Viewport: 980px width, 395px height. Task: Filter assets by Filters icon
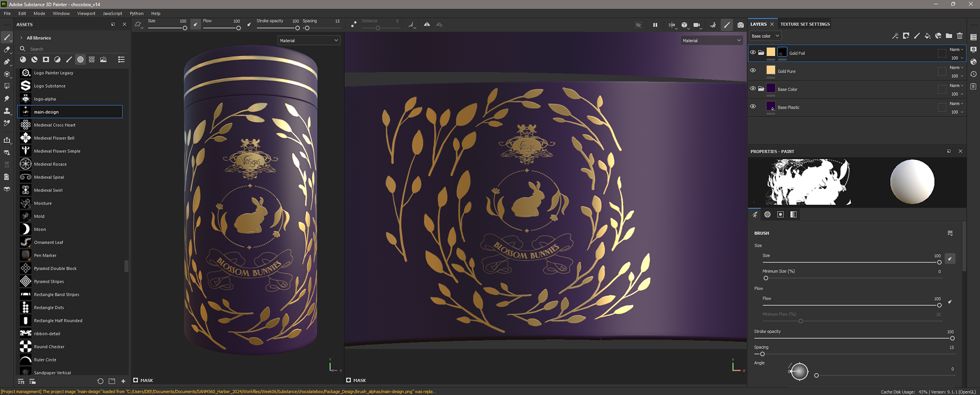(x=57, y=60)
